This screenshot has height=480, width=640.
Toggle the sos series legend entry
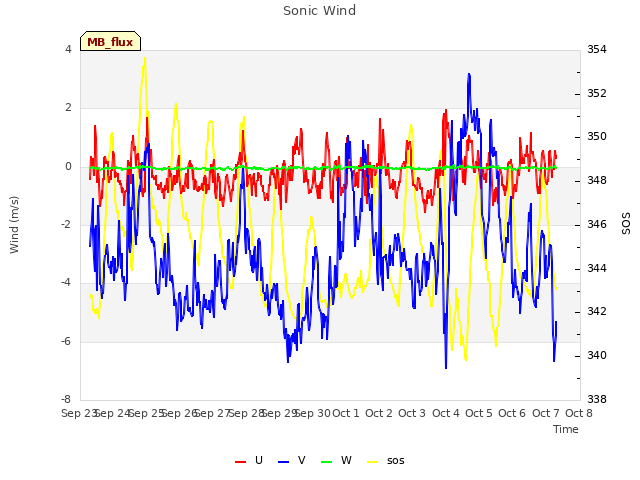[386, 460]
